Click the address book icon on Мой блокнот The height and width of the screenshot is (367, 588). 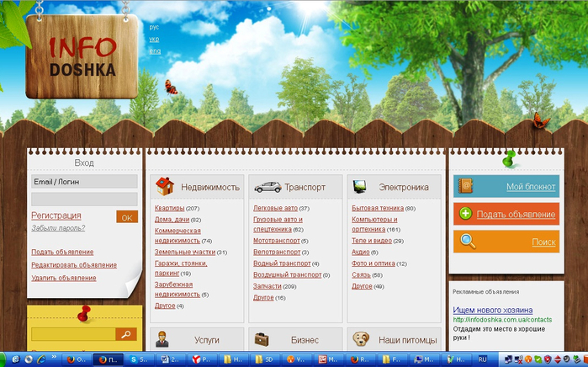pos(465,186)
